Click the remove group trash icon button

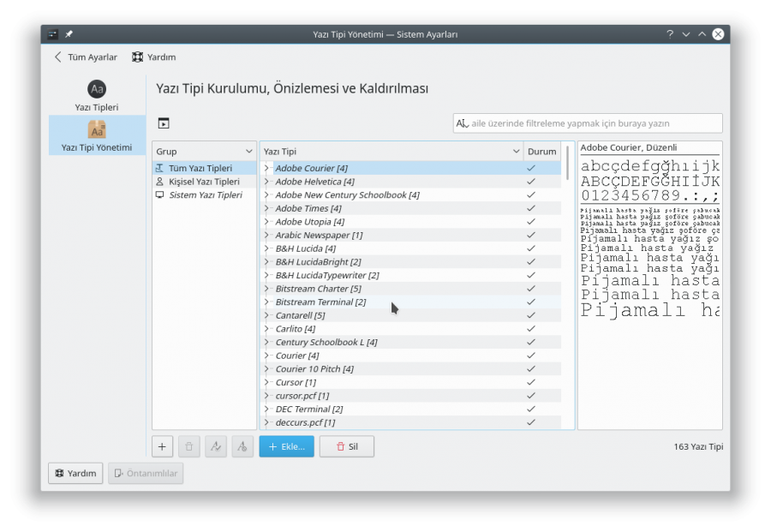click(x=188, y=446)
